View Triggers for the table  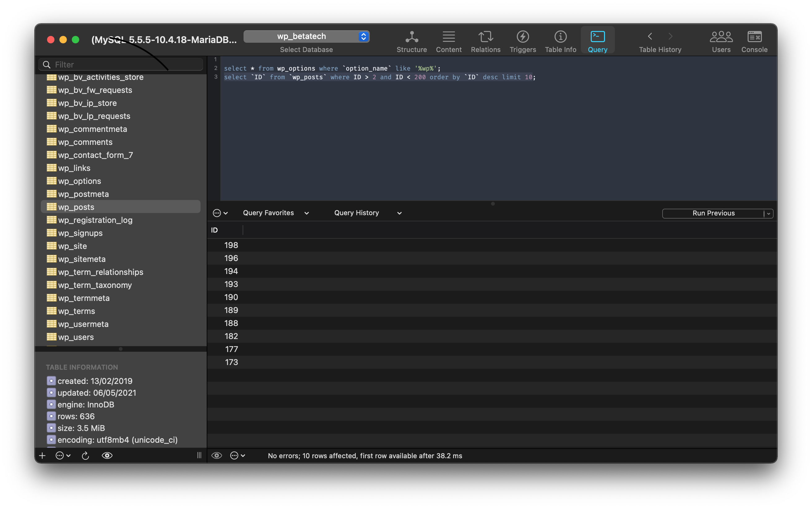pos(522,40)
